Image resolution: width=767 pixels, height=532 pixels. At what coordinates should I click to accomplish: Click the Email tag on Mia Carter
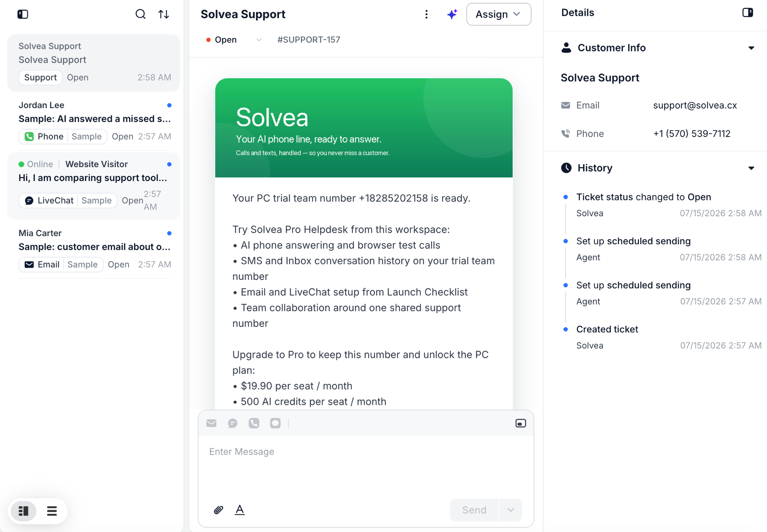pos(42,264)
